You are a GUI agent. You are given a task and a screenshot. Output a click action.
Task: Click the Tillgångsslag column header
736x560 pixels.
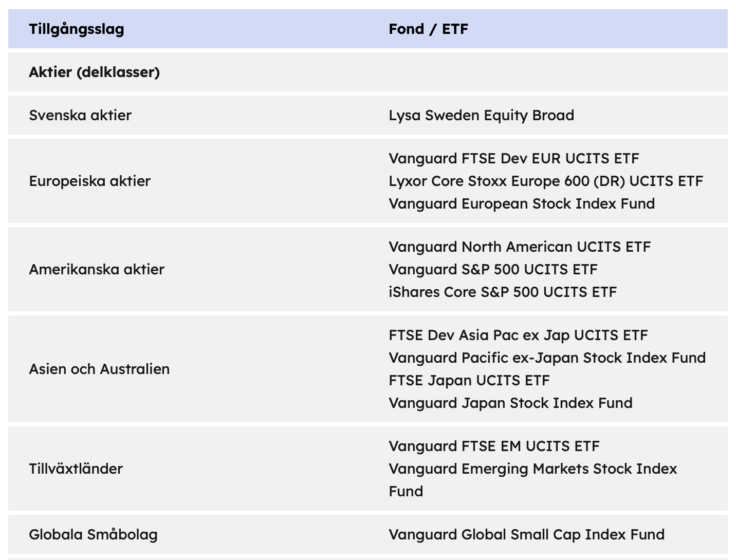[x=77, y=29]
